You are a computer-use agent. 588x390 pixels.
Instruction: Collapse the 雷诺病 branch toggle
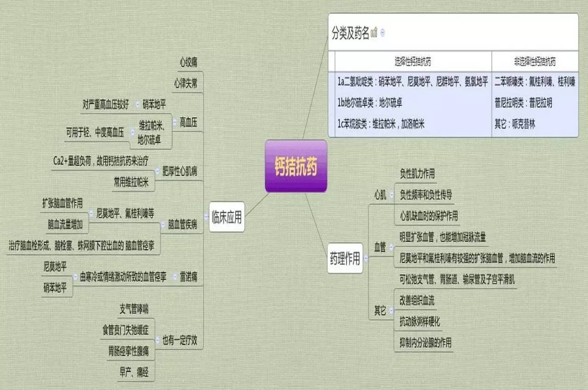[x=175, y=277]
